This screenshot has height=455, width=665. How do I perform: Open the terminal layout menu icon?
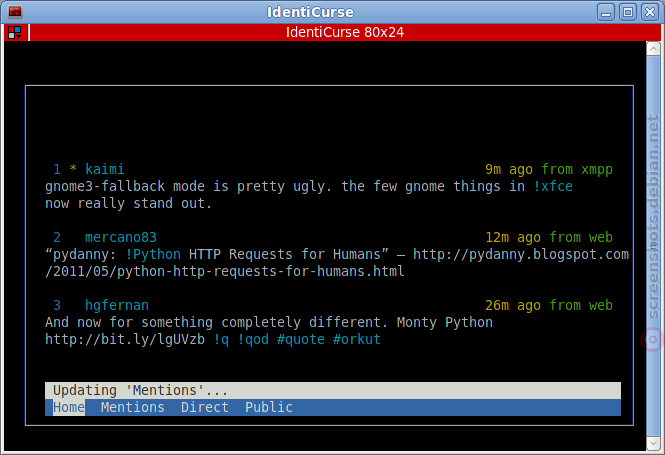tap(14, 32)
